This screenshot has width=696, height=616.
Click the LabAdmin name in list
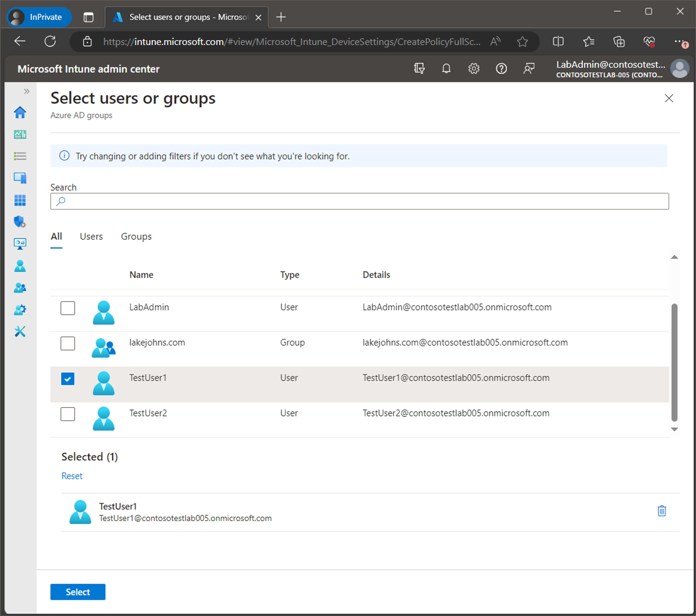(x=149, y=307)
